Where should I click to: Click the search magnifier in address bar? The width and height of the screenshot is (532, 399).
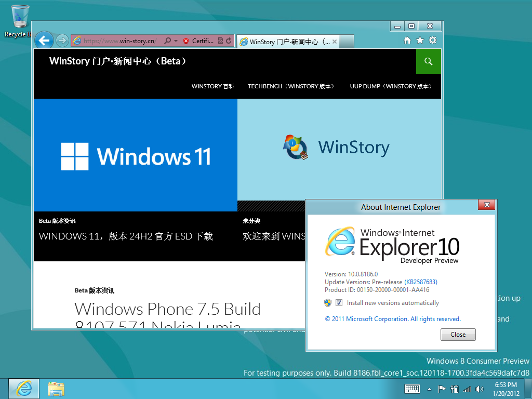(168, 41)
